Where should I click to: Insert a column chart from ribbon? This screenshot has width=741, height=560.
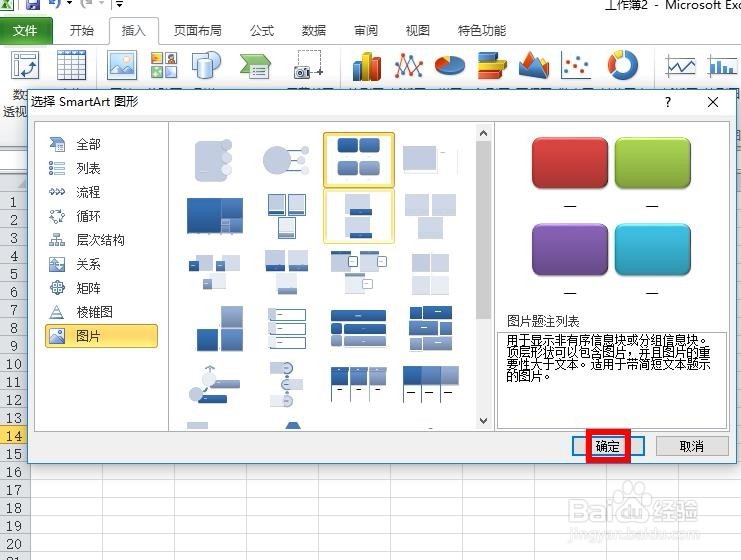[367, 66]
